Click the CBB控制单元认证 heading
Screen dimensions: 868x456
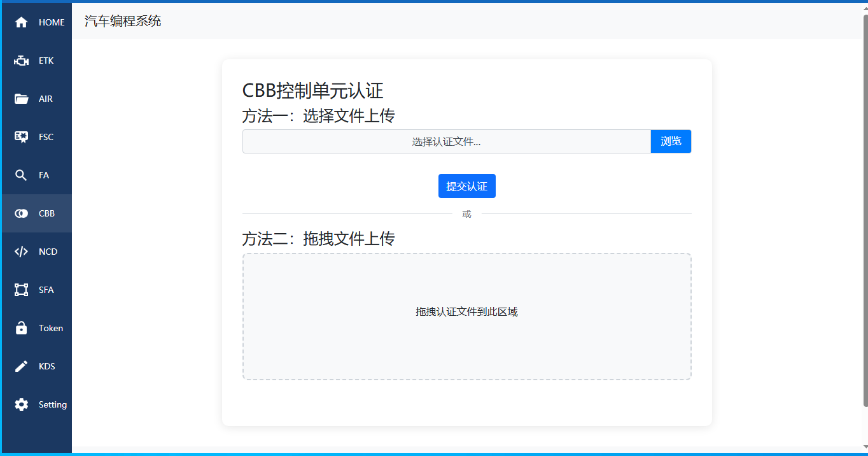313,91
